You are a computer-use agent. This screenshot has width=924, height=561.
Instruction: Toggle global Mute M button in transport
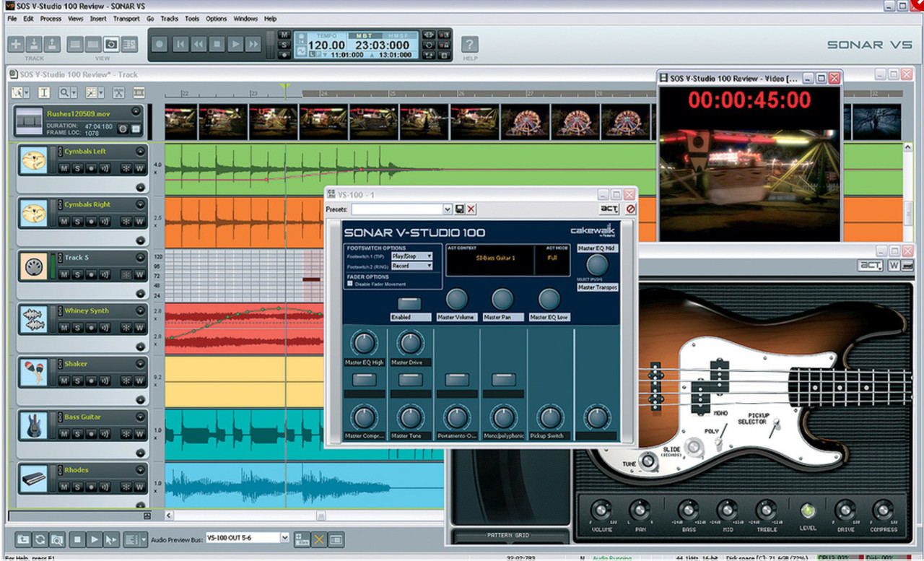click(284, 35)
